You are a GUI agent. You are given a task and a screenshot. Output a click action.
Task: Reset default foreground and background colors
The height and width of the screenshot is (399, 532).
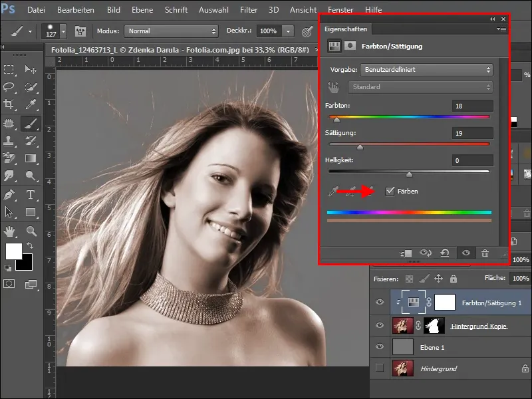click(8, 268)
